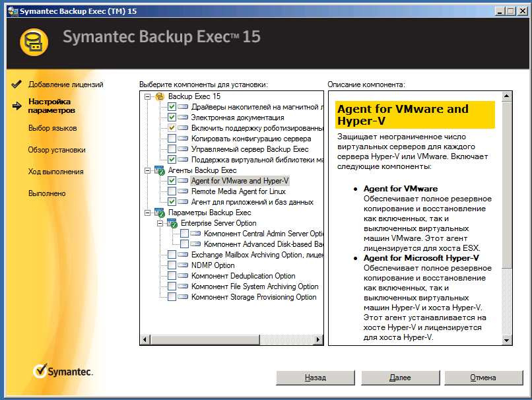
Task: Click the drive icon beside Компонент Storage Provisioning Option
Action: point(183,297)
